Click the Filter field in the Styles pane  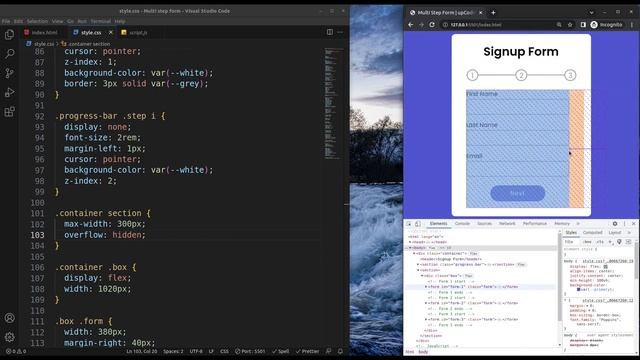coord(572,242)
